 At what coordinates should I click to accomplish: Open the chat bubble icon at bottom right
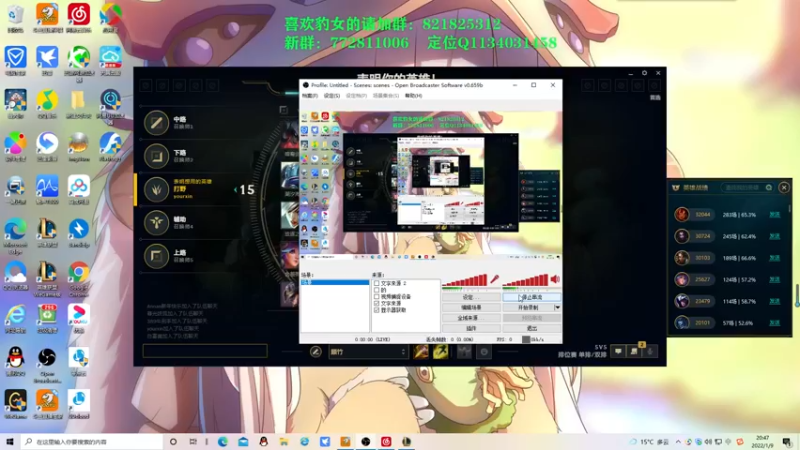click(x=618, y=351)
